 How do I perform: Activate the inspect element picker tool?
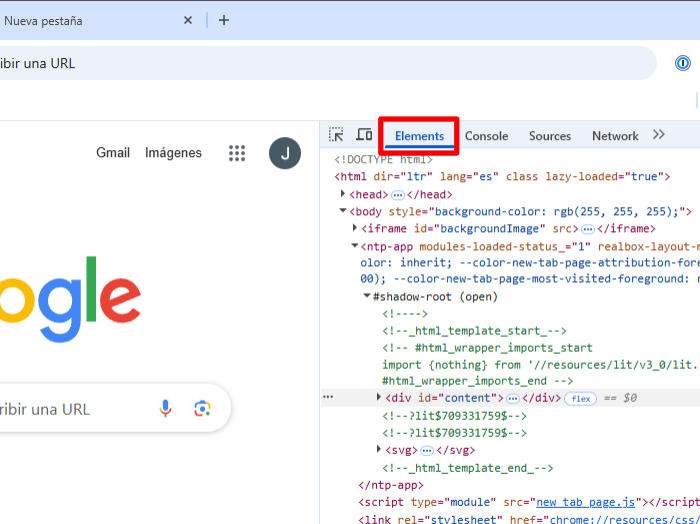337,135
